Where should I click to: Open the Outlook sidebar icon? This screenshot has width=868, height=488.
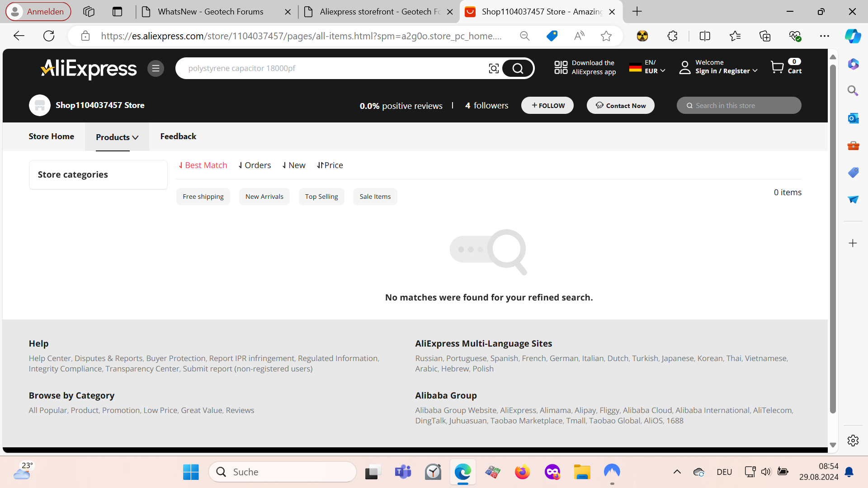coord(853,118)
